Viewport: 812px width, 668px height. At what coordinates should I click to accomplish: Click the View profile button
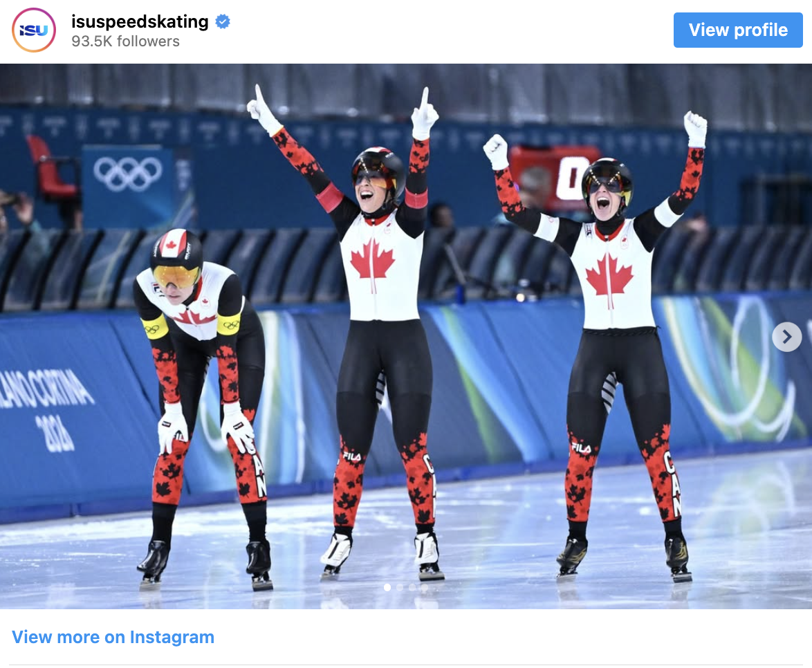coord(738,30)
